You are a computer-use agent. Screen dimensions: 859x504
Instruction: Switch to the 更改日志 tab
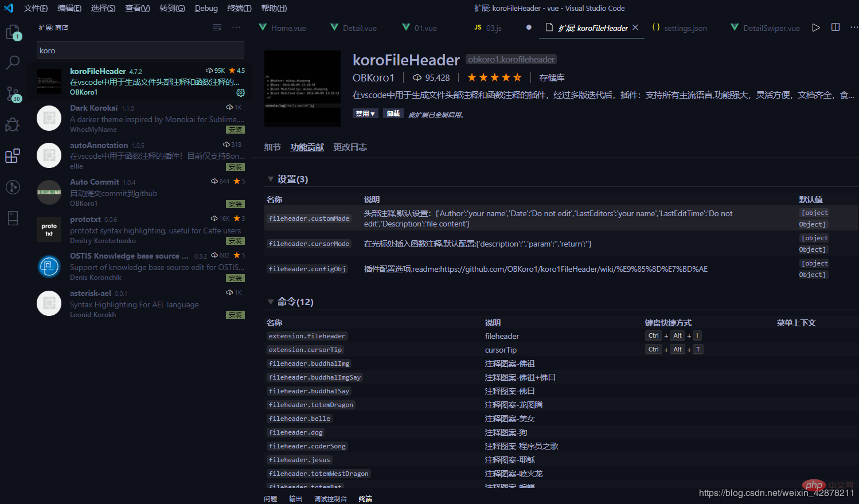(350, 147)
